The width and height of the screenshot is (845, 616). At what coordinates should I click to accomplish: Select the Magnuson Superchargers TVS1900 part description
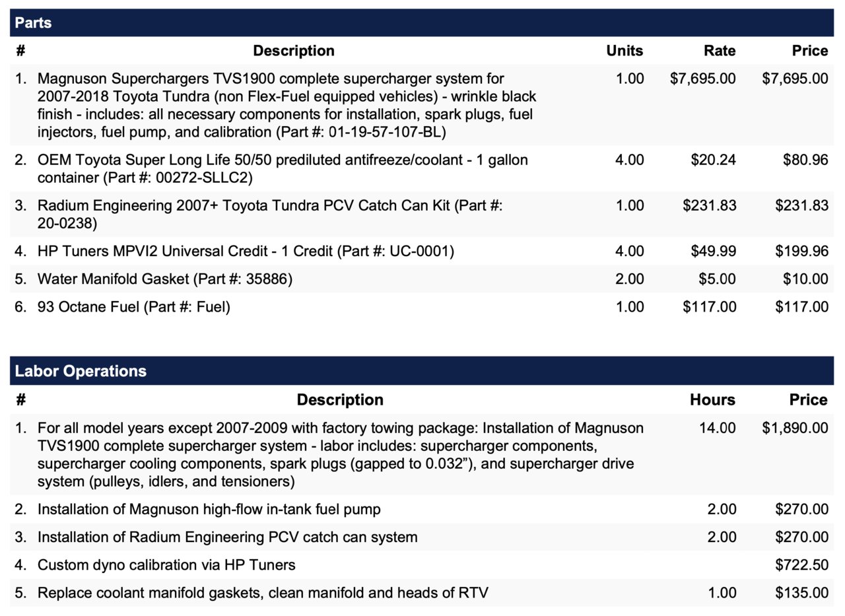click(x=287, y=105)
